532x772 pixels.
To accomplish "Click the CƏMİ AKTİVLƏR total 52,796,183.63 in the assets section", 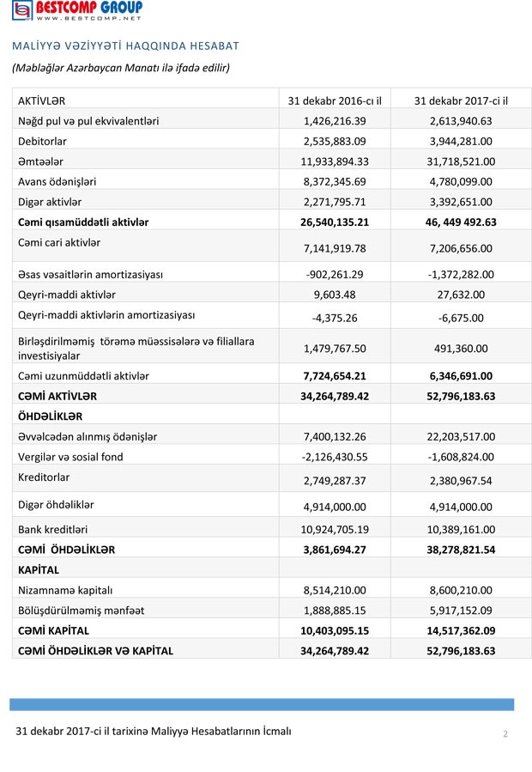I will (x=461, y=396).
